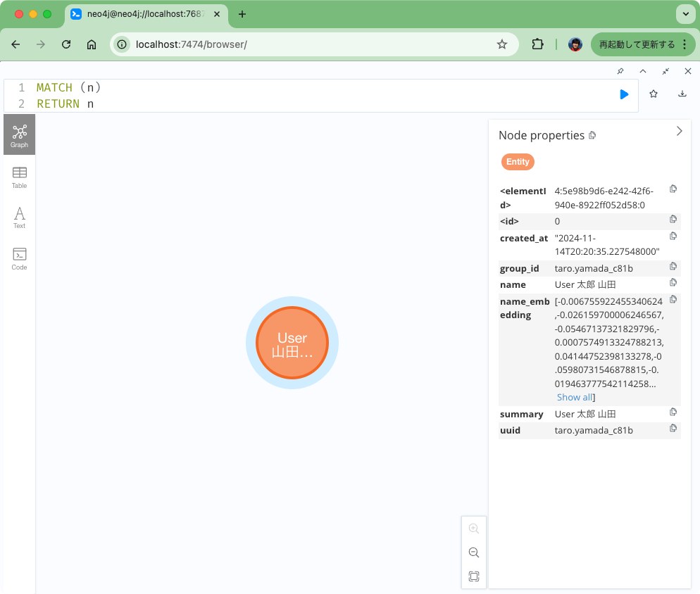Screen dimensions: 700x594
Task: Copy the name_embedding value
Action: coord(673,299)
